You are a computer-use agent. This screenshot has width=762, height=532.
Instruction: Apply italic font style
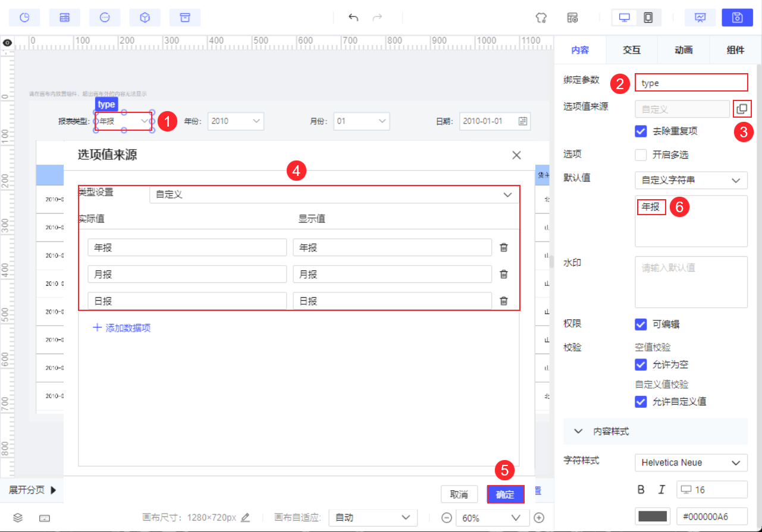[661, 490]
